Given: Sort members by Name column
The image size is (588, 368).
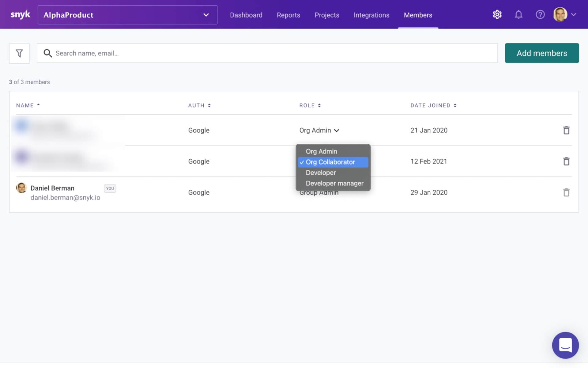Looking at the screenshot, I should (28, 105).
